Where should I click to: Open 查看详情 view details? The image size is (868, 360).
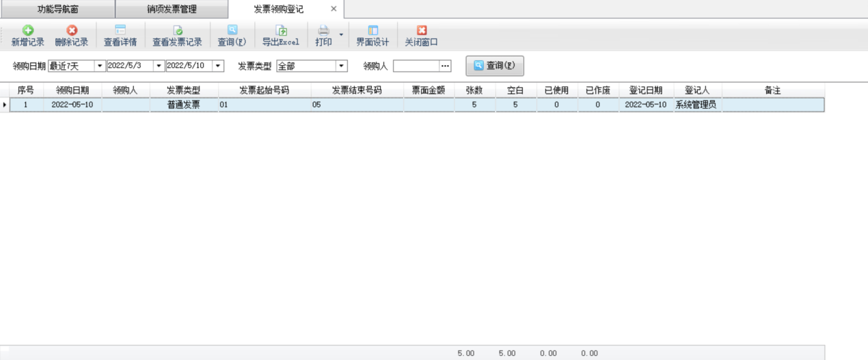tap(120, 31)
